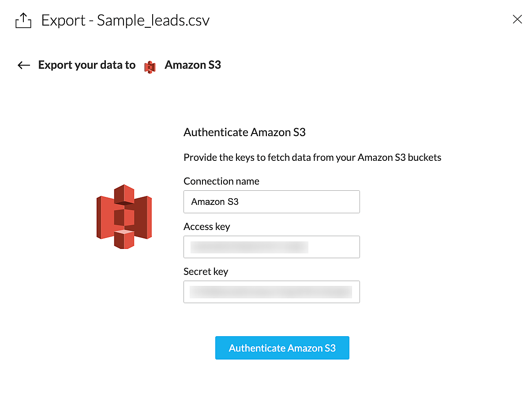Click the 'Export your data to' text
Screen dimensions: 532x393
point(87,65)
